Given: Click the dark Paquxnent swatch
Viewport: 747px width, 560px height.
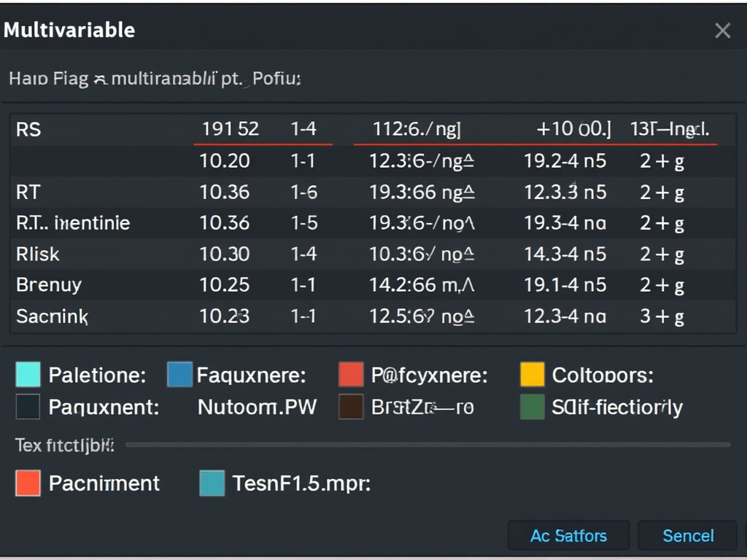Looking at the screenshot, I should (x=28, y=407).
